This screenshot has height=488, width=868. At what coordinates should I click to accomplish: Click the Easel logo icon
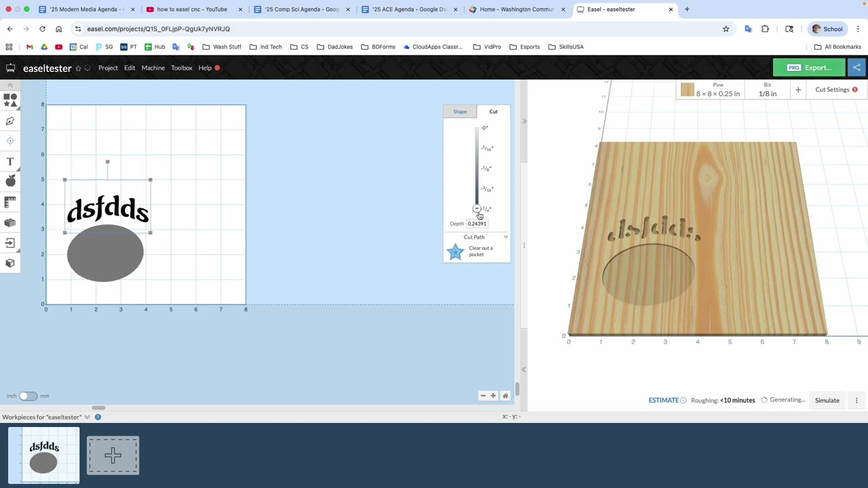point(10,68)
